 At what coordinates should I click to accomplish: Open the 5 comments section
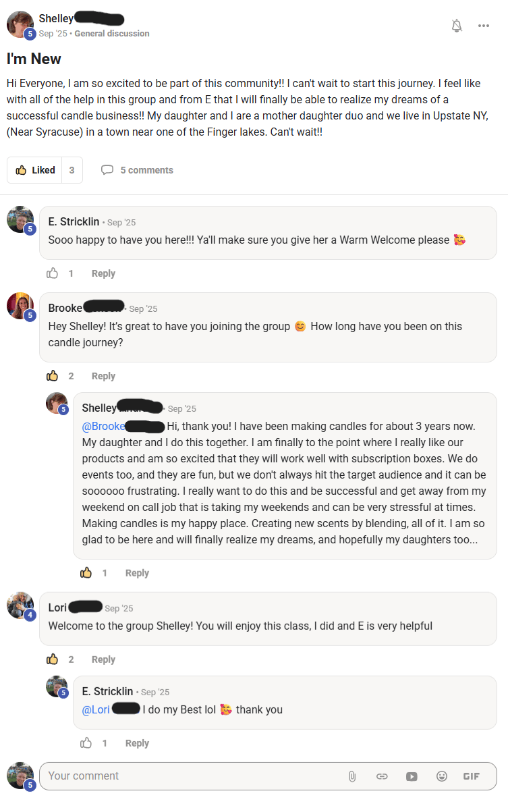[x=146, y=170]
